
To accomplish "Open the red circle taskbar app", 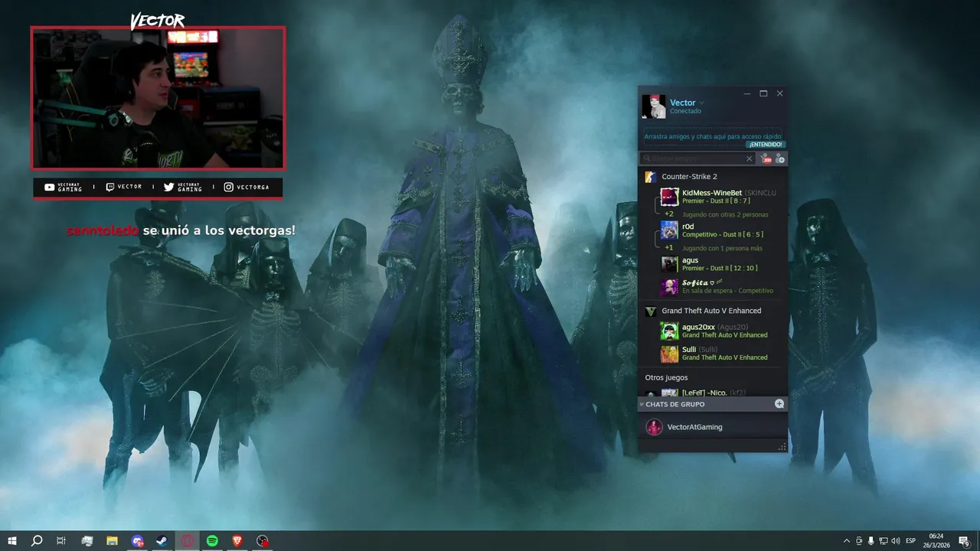I will pyautogui.click(x=188, y=541).
